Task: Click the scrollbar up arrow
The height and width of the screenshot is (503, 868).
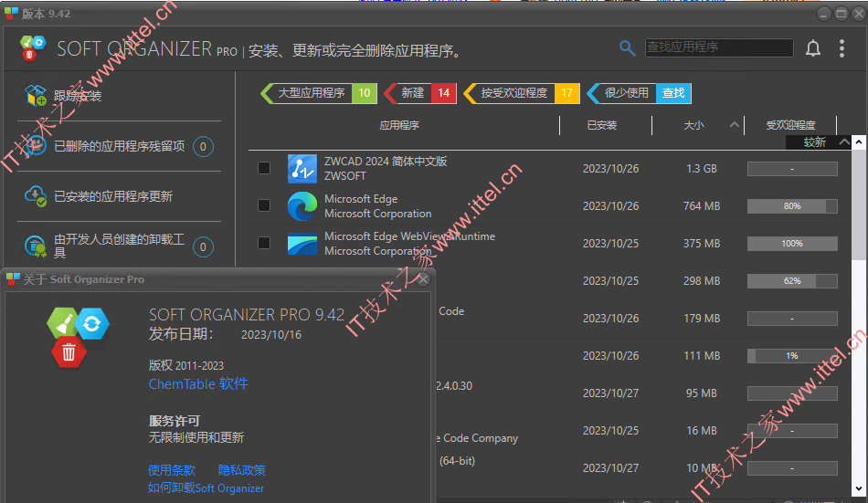Action: pos(859,142)
